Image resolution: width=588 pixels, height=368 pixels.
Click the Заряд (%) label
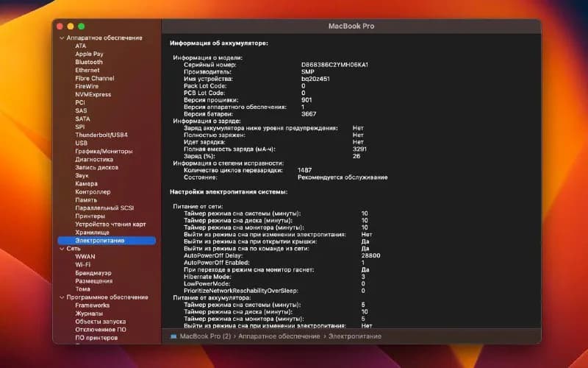point(199,156)
